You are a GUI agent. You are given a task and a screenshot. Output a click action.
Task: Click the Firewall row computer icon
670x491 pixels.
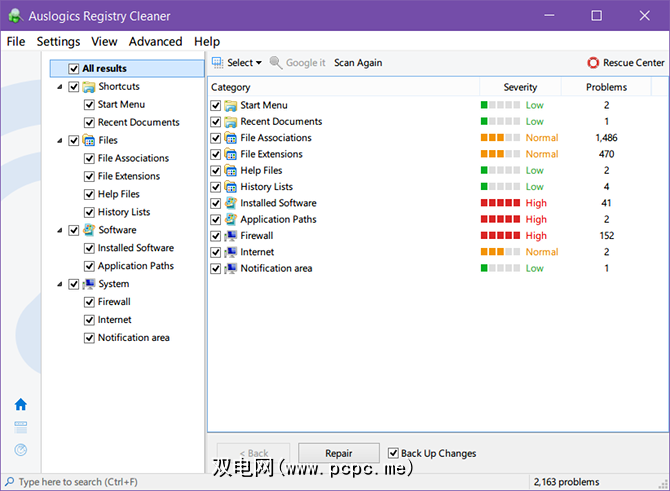pyautogui.click(x=231, y=236)
